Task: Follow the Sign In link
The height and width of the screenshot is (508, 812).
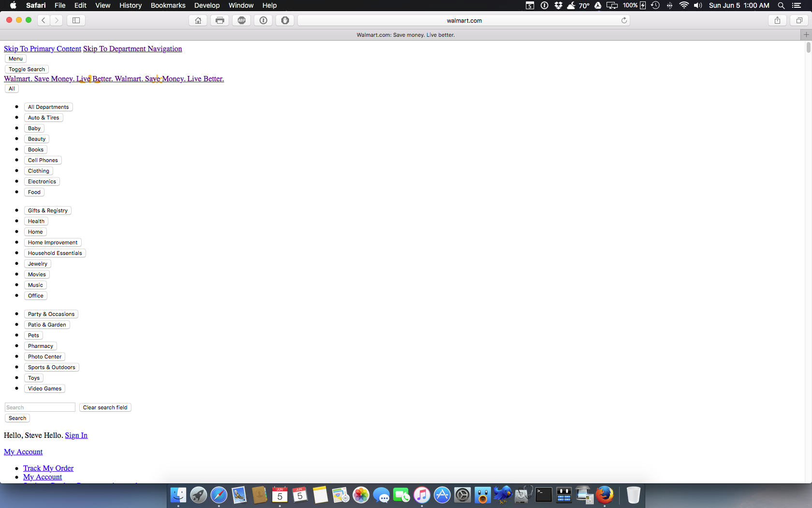Action: pyautogui.click(x=76, y=435)
